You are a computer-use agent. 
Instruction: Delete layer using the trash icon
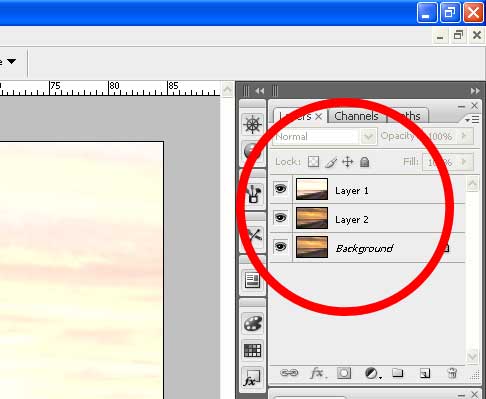click(452, 373)
